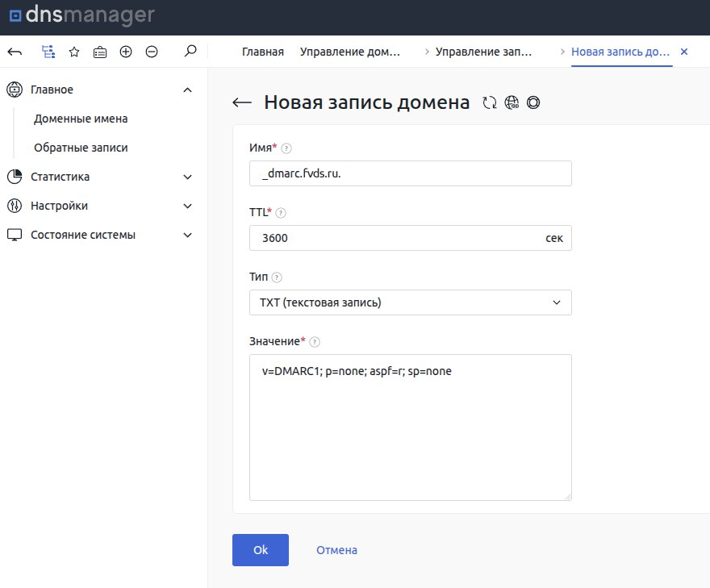The height and width of the screenshot is (588, 710).
Task: Click the сек unit label
Action: (554, 238)
